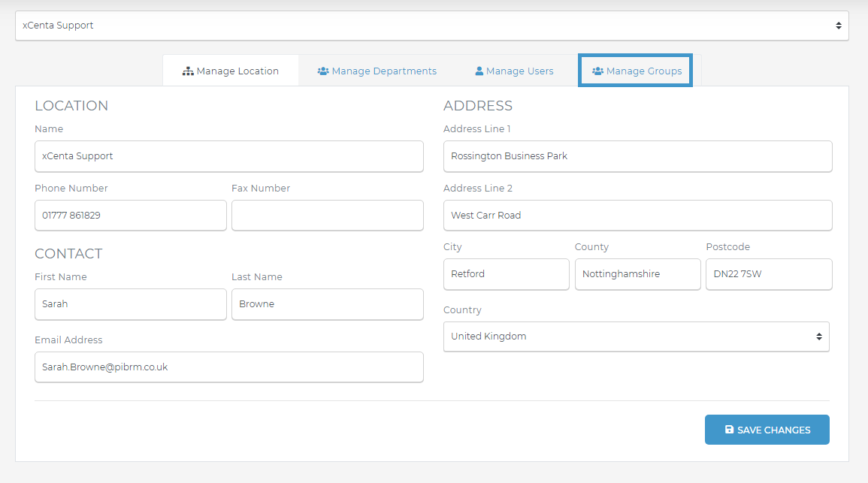Click the Last Name field

click(x=327, y=303)
